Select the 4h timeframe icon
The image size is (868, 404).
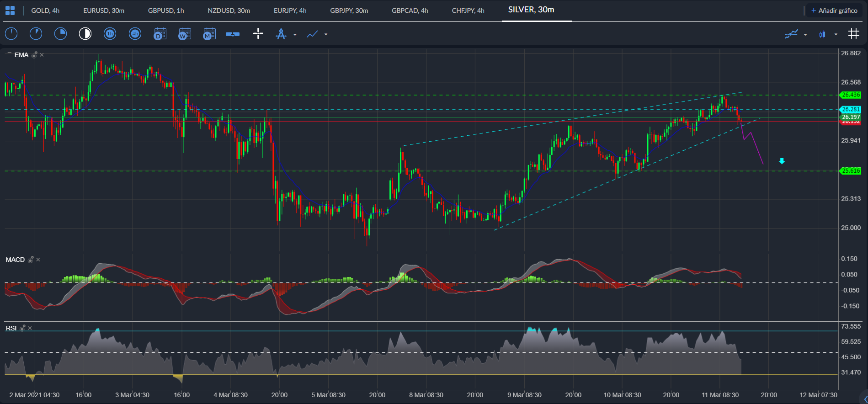pos(135,34)
